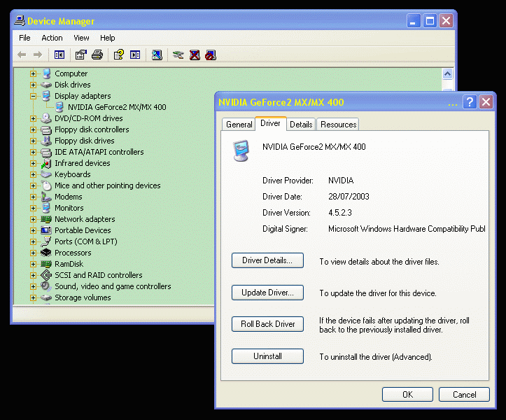506x420 pixels.
Task: Click the Infrared devices icon
Action: (46, 163)
